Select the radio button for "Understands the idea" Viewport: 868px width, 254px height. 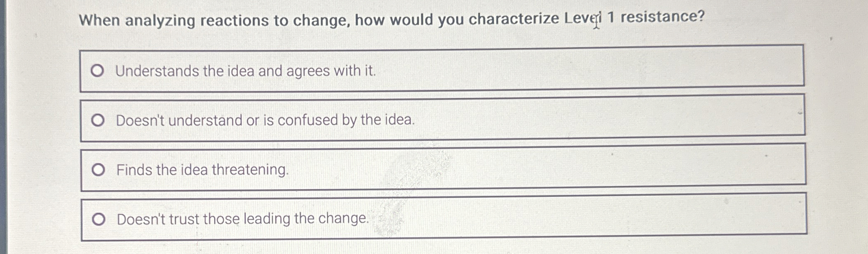97,71
